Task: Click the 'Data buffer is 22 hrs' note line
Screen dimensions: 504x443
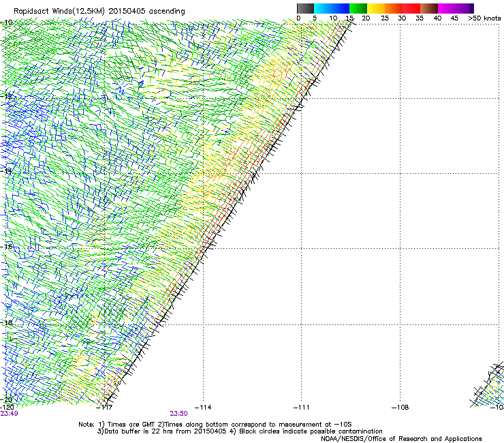Action: tap(240, 431)
